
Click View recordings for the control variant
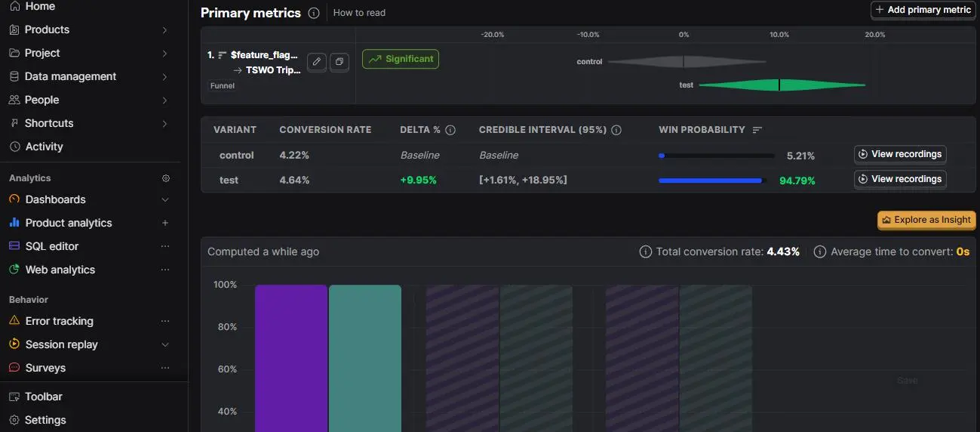click(x=900, y=154)
